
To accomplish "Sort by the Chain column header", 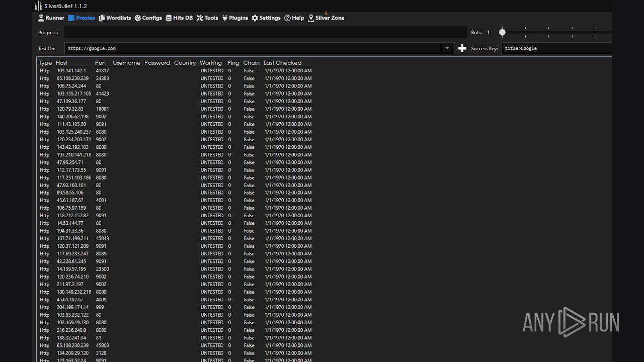I will click(x=251, y=63).
